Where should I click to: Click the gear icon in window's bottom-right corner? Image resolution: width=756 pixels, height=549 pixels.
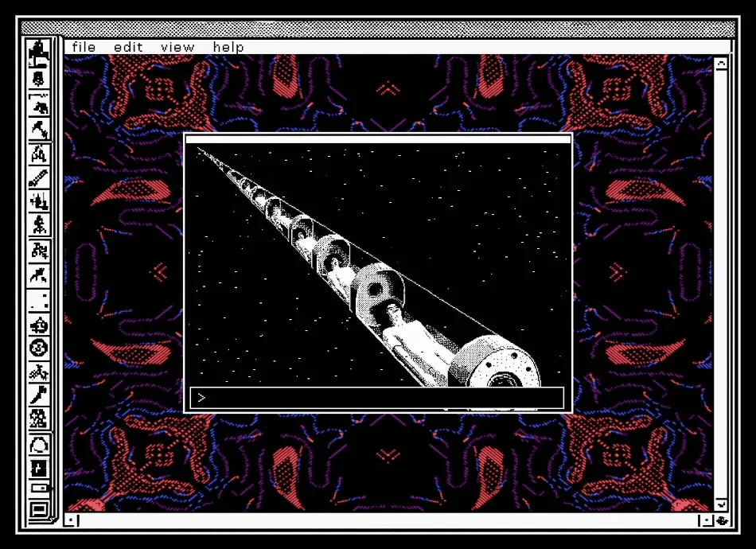[x=723, y=520]
